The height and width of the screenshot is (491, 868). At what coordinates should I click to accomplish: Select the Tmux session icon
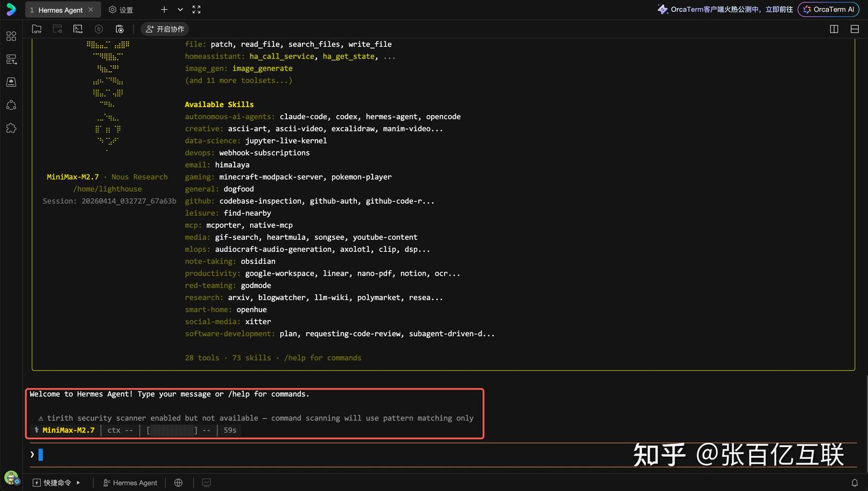coord(78,28)
